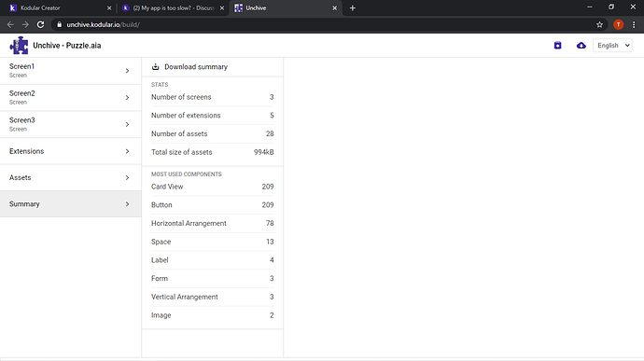Close the Unchive tab

(x=334, y=7)
